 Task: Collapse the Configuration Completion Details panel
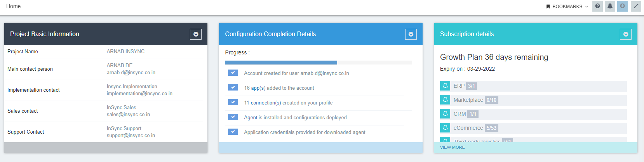(x=411, y=34)
